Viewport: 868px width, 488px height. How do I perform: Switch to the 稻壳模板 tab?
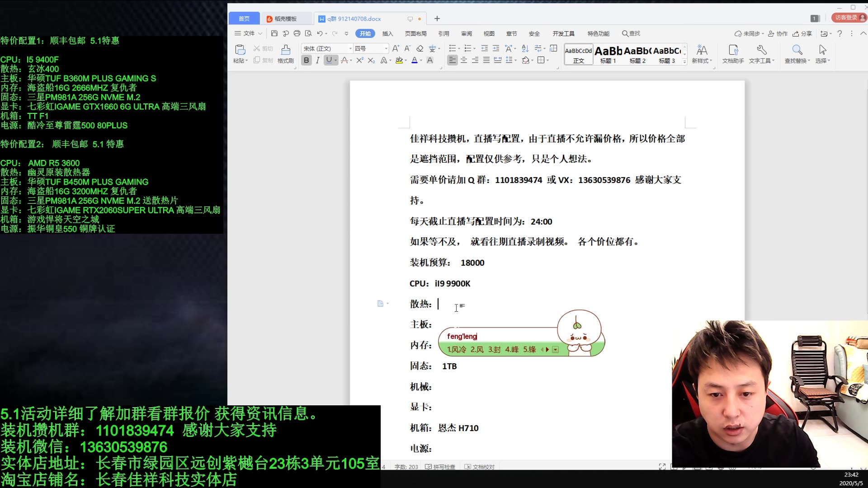click(286, 19)
